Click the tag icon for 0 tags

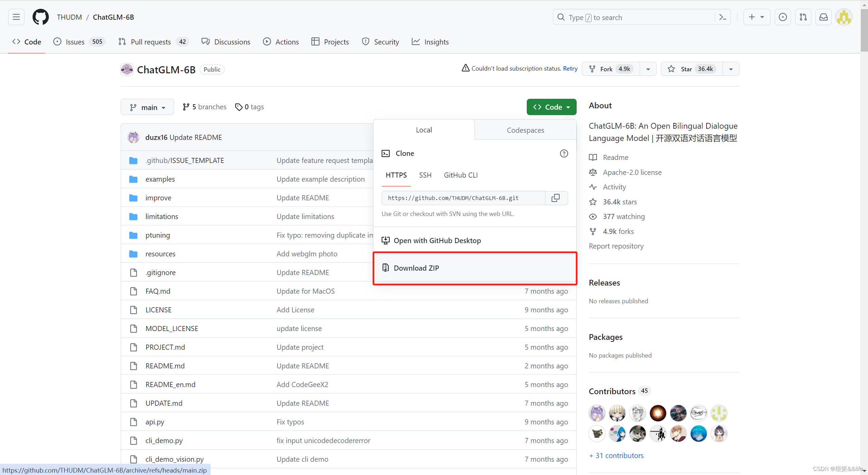click(x=239, y=107)
